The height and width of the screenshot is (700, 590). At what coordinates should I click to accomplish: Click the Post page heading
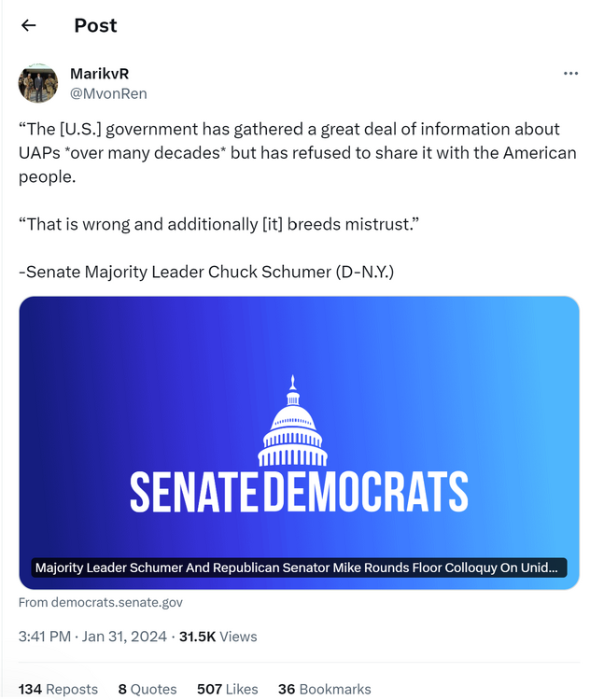click(x=95, y=25)
